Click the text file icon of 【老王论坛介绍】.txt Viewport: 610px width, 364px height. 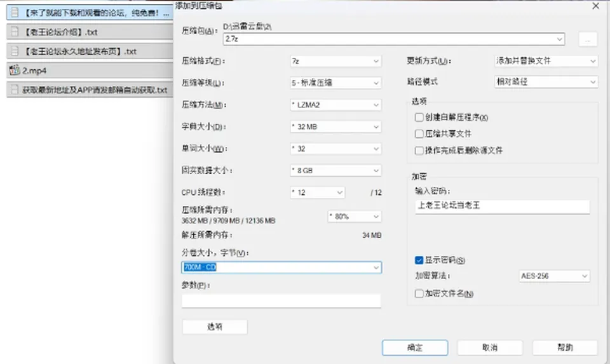15,32
